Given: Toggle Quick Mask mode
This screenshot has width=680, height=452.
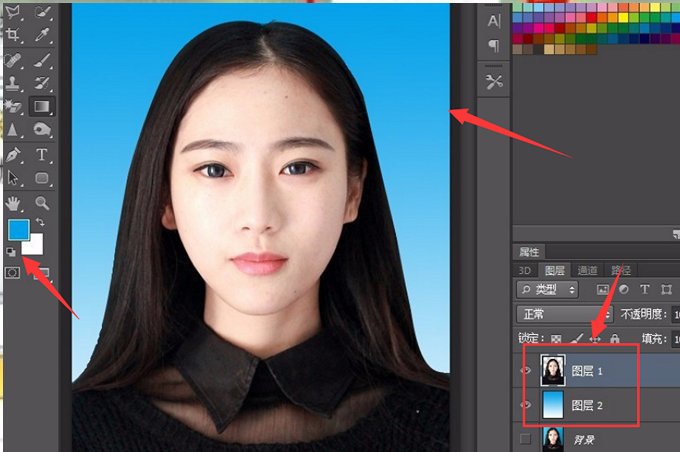Looking at the screenshot, I should coord(12,272).
